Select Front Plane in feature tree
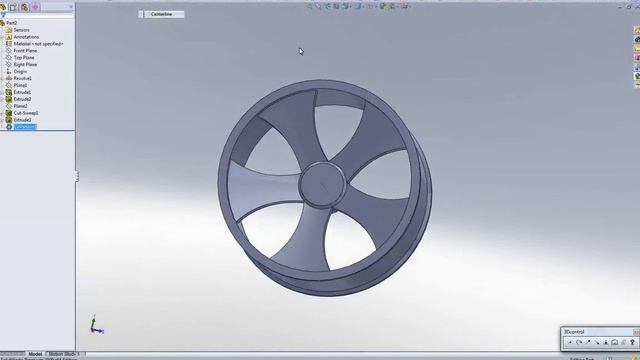Image resolution: width=640 pixels, height=360 pixels. tap(25, 51)
